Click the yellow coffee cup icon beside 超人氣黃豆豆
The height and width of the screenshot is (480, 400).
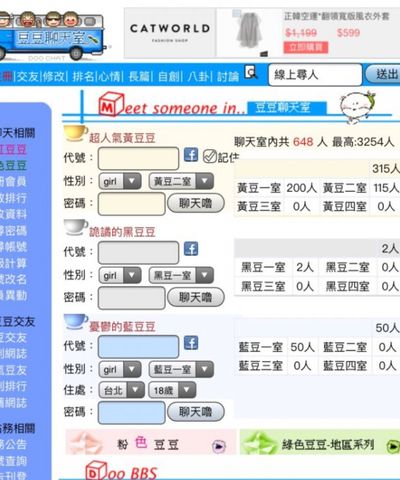(x=75, y=133)
